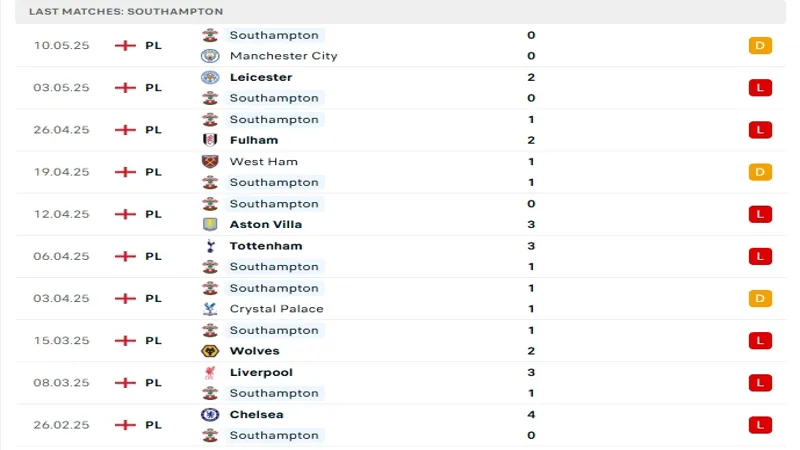The height and width of the screenshot is (450, 800).
Task: Click the loss badge for Chelsea match
Action: pyautogui.click(x=760, y=425)
